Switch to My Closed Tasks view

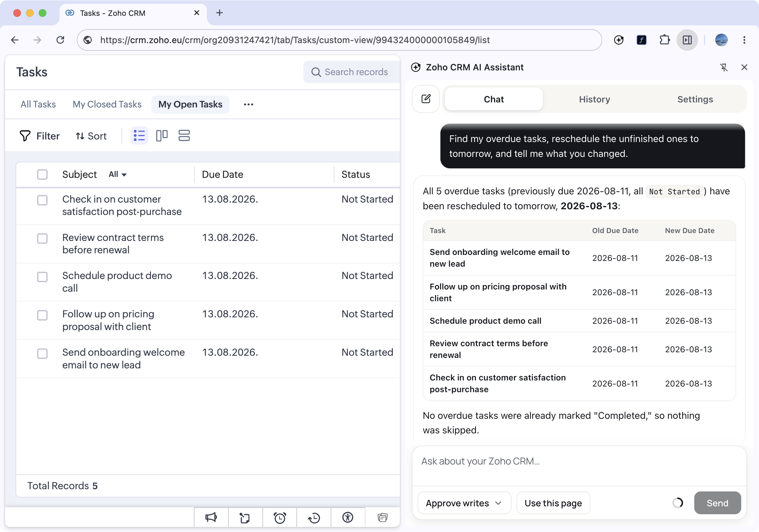107,104
